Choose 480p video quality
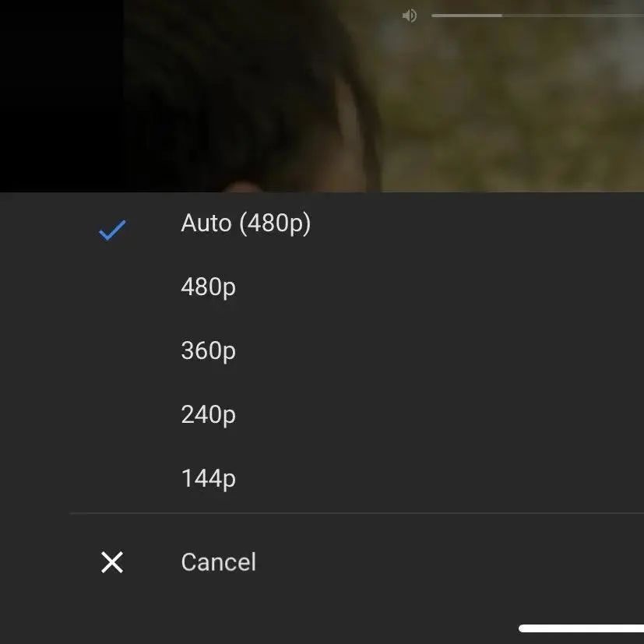Screen dimensions: 644x644 pos(208,287)
